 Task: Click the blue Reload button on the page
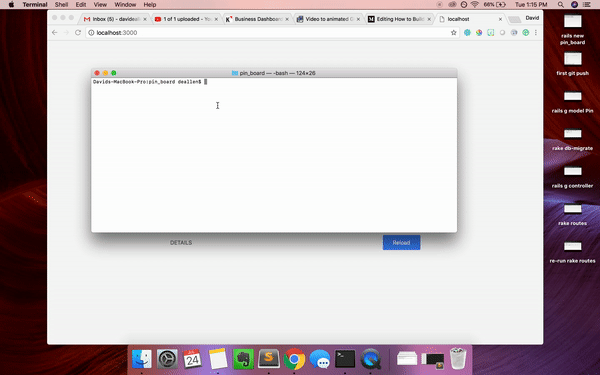(401, 243)
